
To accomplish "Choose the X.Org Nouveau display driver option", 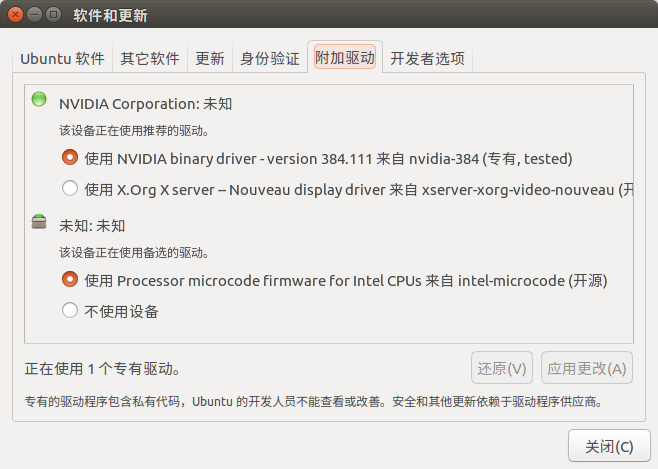I will pos(70,187).
